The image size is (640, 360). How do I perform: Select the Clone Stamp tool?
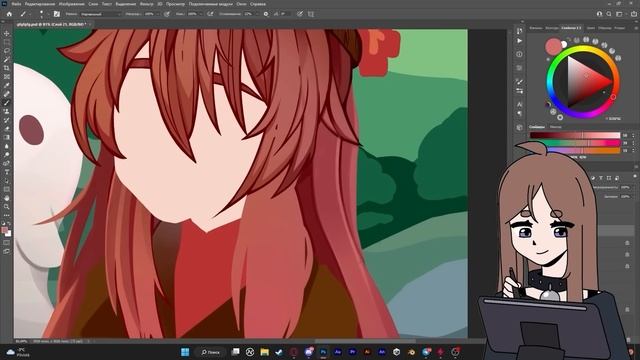[x=7, y=111]
